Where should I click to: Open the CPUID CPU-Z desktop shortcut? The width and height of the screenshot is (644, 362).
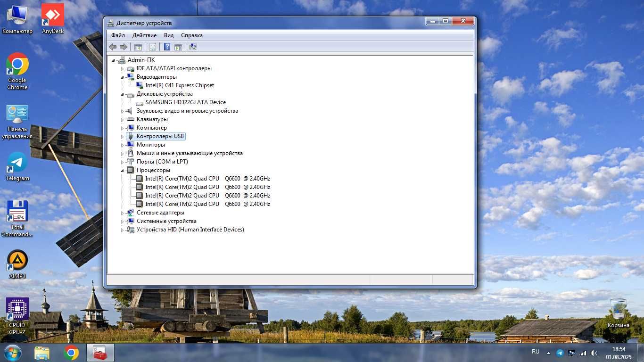point(17,316)
